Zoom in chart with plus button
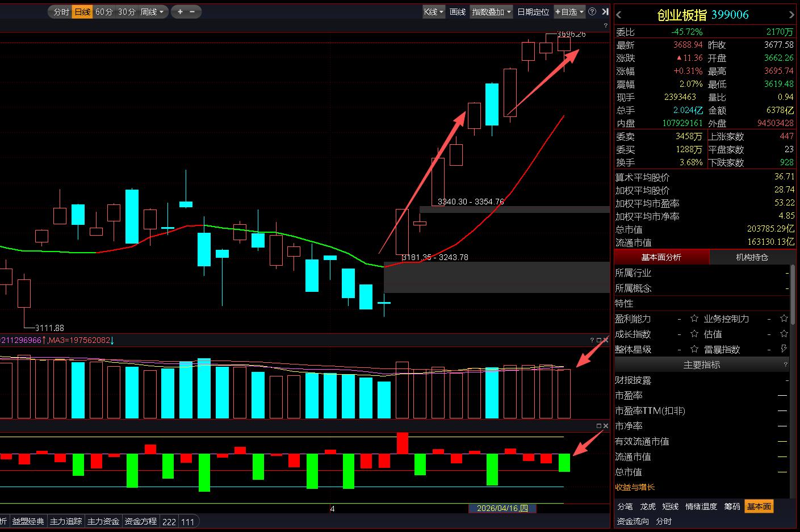This screenshot has width=800, height=532. pos(181,12)
